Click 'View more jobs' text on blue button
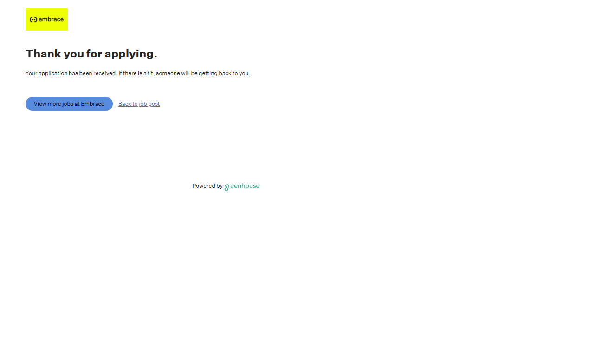Viewport: 602px width, 364px height. (x=53, y=104)
